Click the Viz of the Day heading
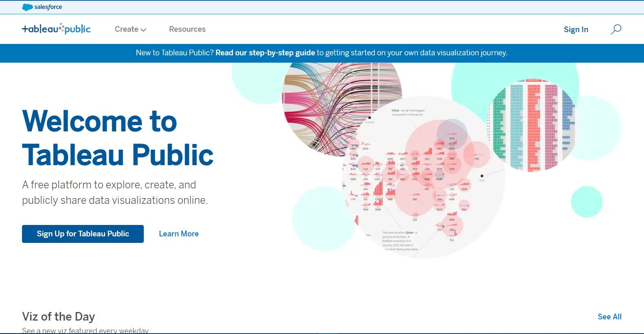Image resolution: width=644 pixels, height=334 pixels. click(58, 317)
